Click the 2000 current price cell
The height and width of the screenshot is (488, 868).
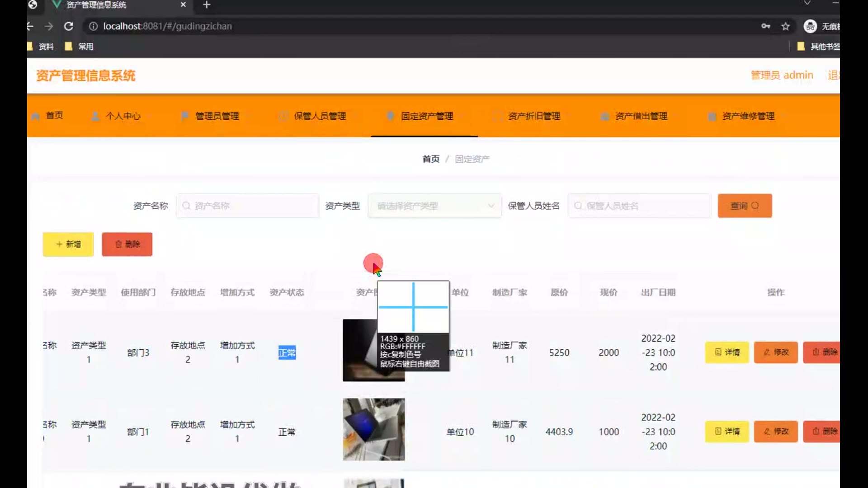(x=609, y=352)
